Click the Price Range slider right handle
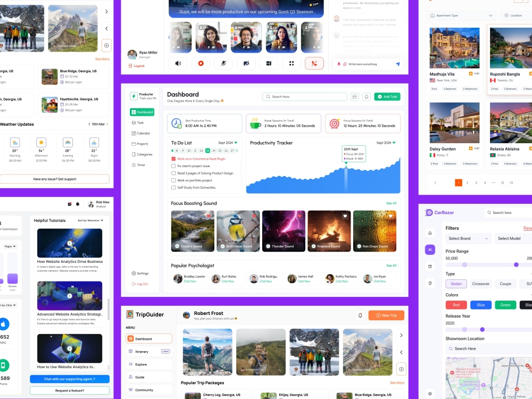This screenshot has width=532, height=399. (516, 264)
